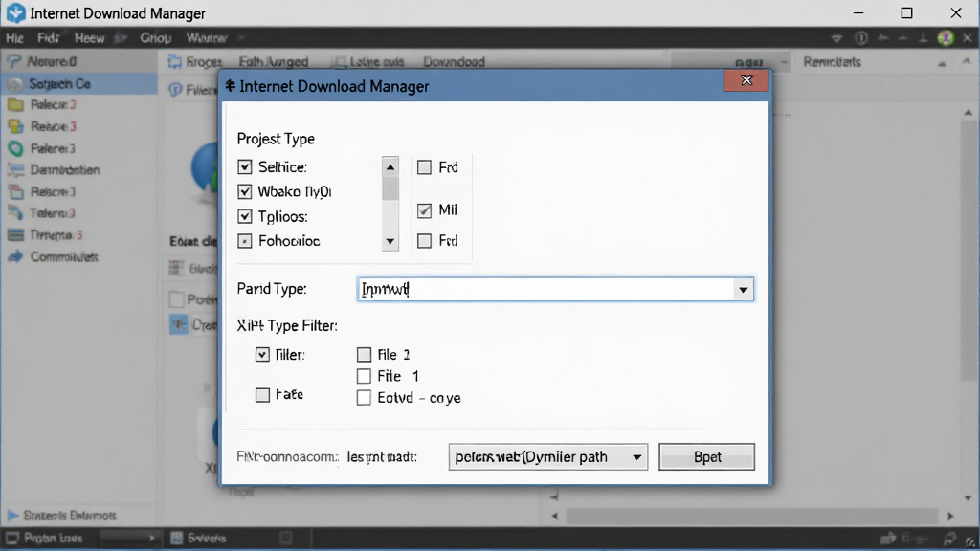This screenshot has width=980, height=551.
Task: Open the Dymiier path dropdown
Action: point(547,456)
